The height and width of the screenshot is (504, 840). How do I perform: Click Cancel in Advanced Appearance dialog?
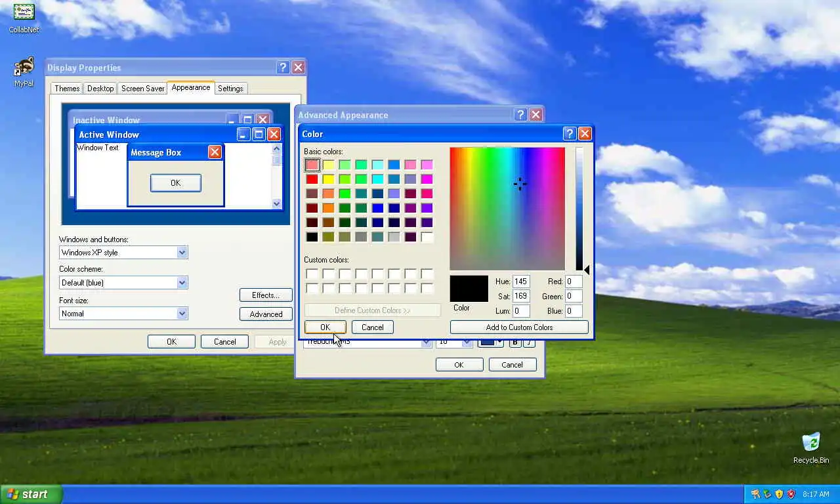[x=512, y=365]
